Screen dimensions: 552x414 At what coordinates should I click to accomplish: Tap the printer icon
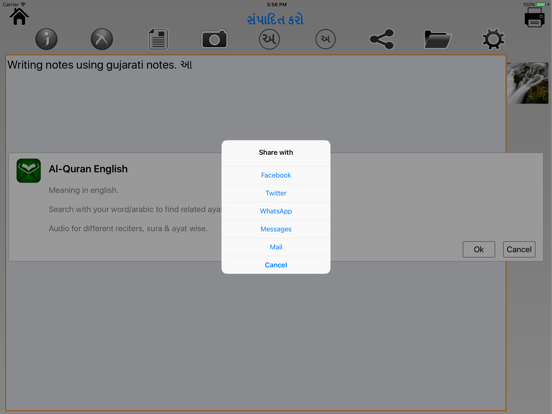(x=534, y=17)
